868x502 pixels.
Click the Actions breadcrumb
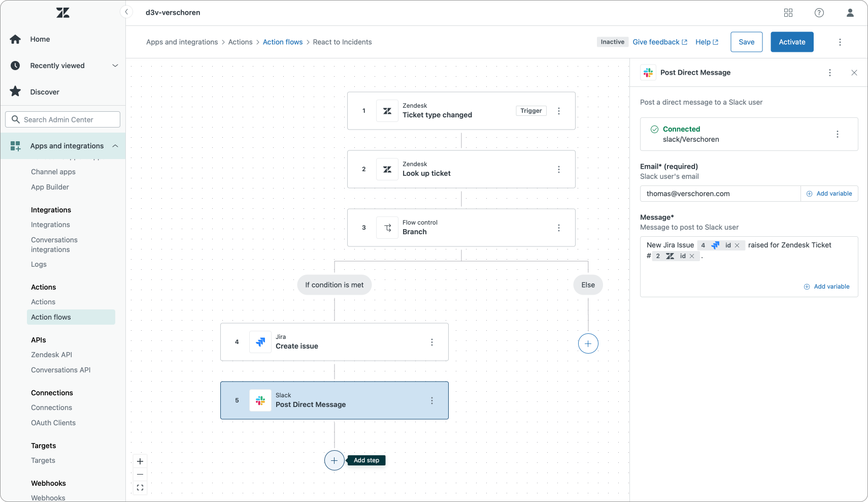point(240,42)
